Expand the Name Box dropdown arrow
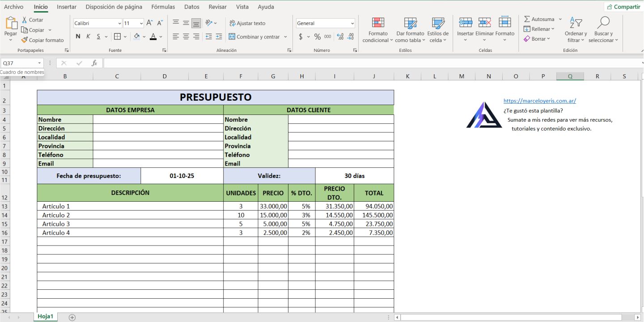The image size is (644, 322). tap(39, 63)
